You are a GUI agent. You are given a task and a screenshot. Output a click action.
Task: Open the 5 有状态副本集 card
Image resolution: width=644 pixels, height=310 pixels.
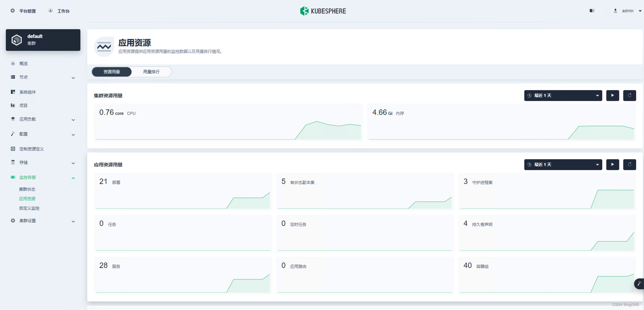(365, 191)
